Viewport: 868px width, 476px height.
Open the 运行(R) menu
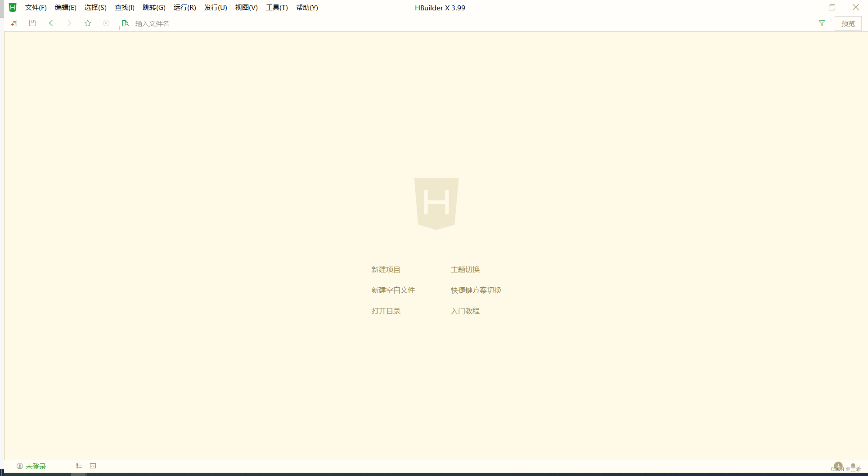(184, 7)
